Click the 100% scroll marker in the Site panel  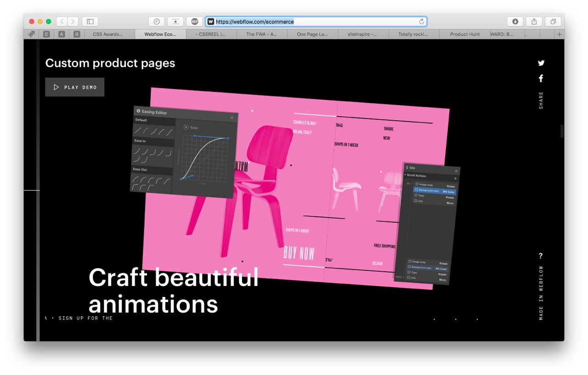click(399, 277)
